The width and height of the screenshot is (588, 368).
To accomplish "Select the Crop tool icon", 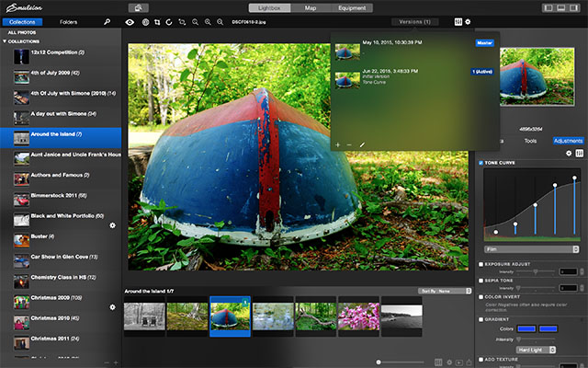I will [x=157, y=22].
